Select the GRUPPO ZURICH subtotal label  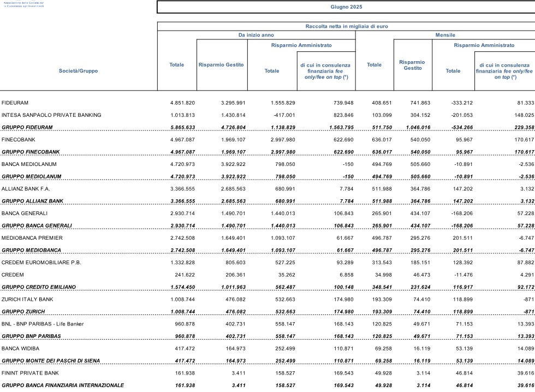point(23,312)
